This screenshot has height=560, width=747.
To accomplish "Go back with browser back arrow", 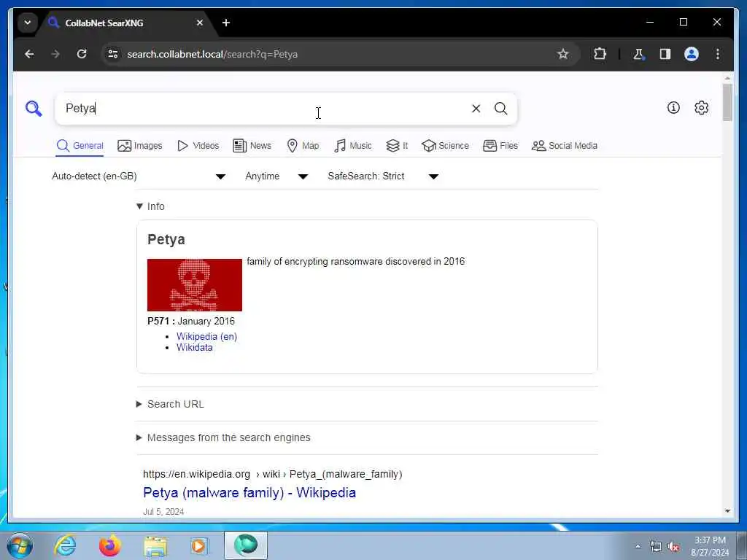I will coord(29,54).
